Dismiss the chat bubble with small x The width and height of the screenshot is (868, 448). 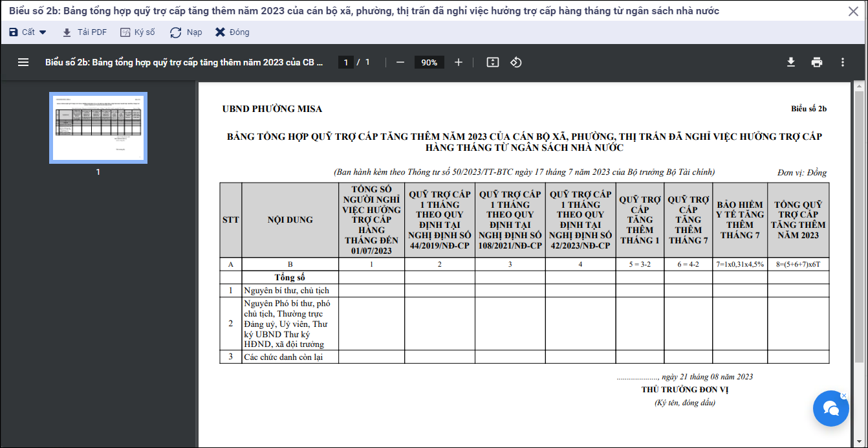pos(843,395)
